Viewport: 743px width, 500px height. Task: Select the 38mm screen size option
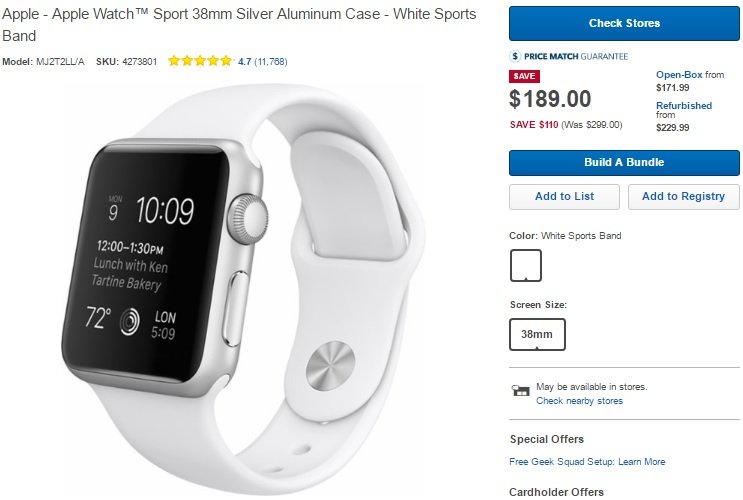pyautogui.click(x=537, y=334)
